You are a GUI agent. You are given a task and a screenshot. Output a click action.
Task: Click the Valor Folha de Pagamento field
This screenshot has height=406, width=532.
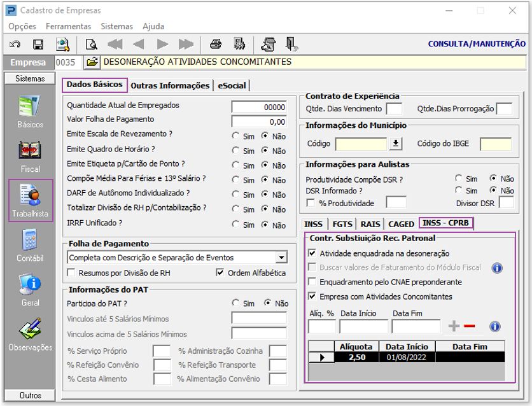(259, 121)
